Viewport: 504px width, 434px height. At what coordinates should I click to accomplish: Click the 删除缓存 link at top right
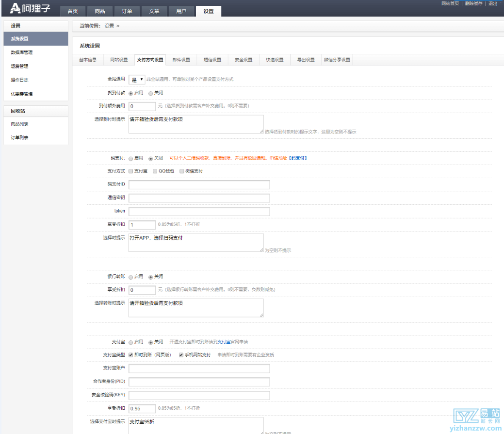click(x=473, y=3)
